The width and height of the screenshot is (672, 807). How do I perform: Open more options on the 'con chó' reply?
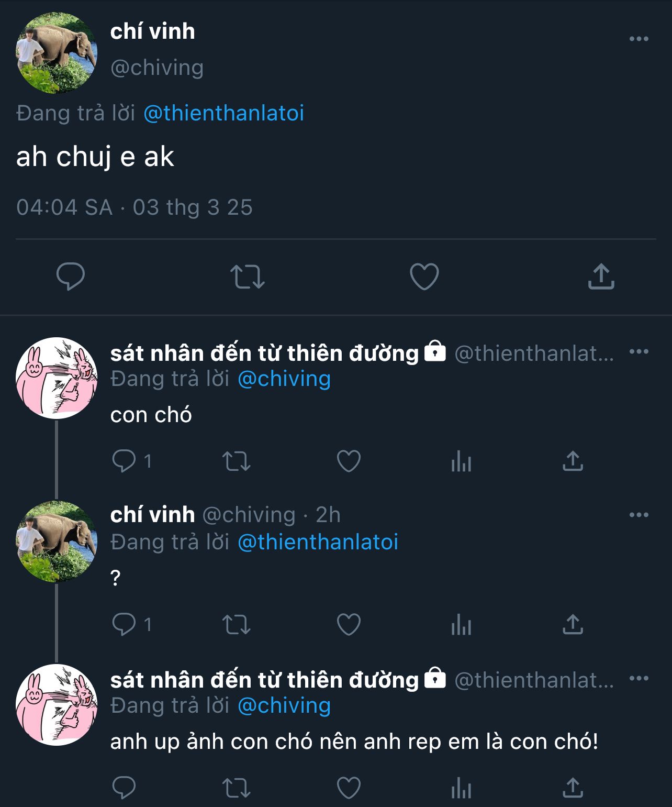(639, 351)
